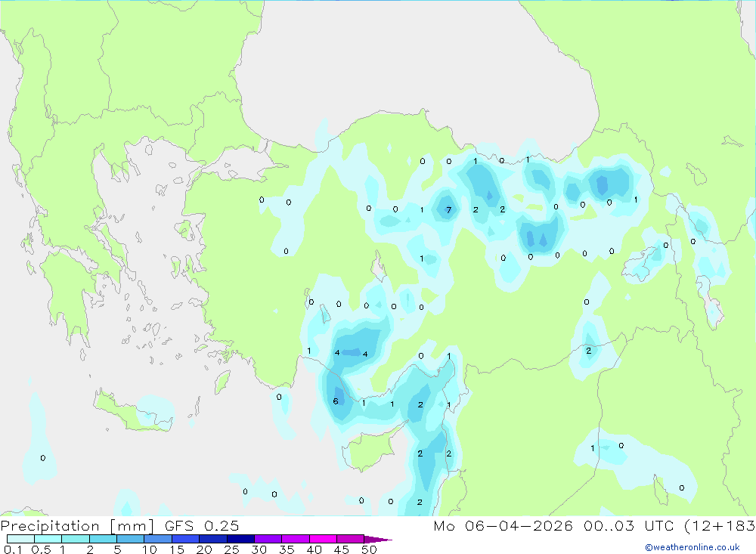Click the "GFS 0.25" model label
The image size is (756, 554).
point(202,525)
